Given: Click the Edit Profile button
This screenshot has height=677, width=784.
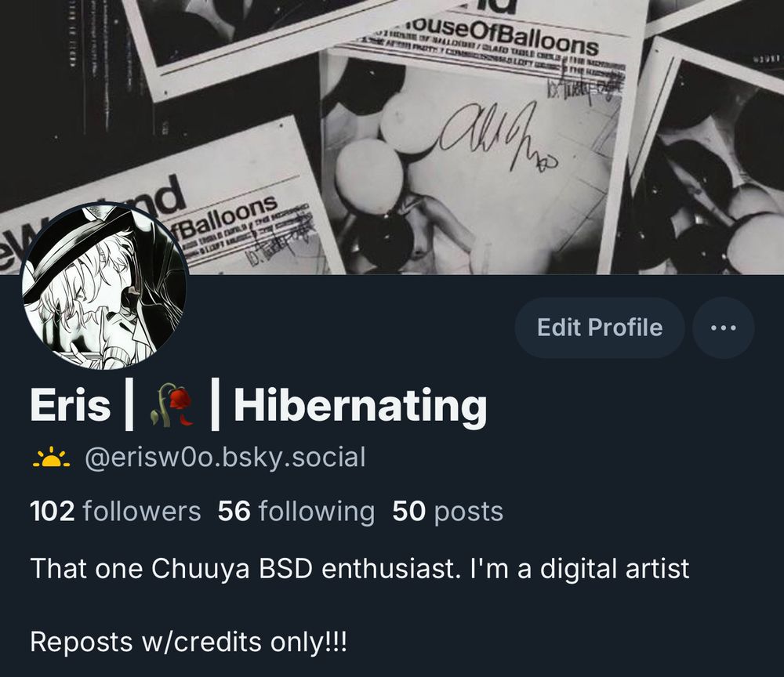Looking at the screenshot, I should click(600, 328).
